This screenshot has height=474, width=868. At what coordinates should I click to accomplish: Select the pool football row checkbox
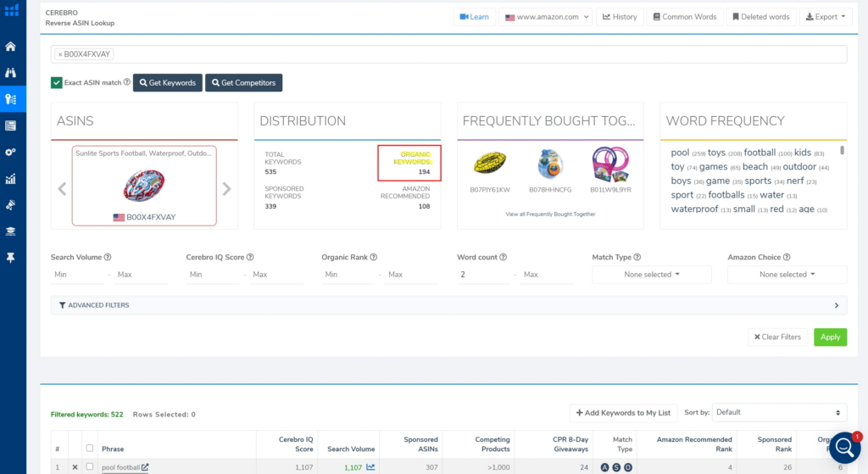[90, 467]
